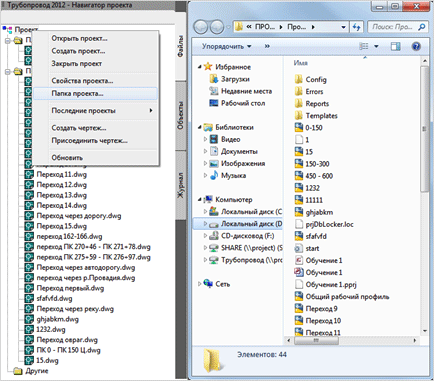Image resolution: width=434 pixels, height=381 pixels.
Task: Click the Загрузки folder icon
Action: coord(214,79)
